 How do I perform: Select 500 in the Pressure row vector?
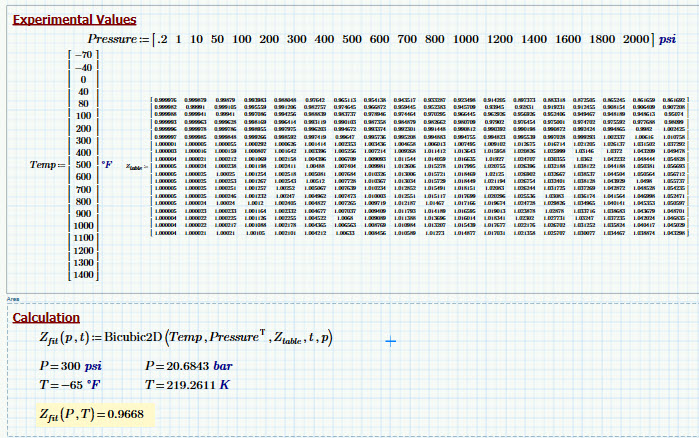[x=352, y=39]
